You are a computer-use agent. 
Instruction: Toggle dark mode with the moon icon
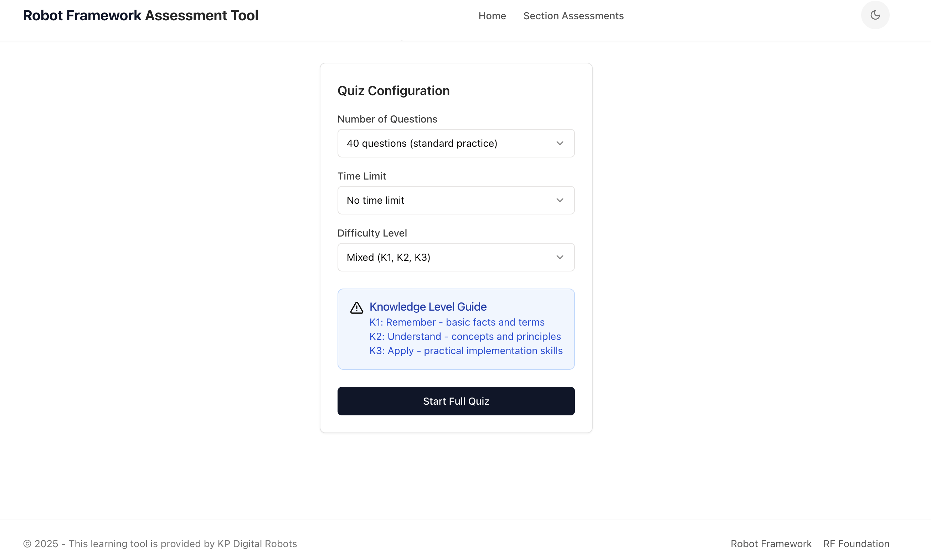point(875,15)
